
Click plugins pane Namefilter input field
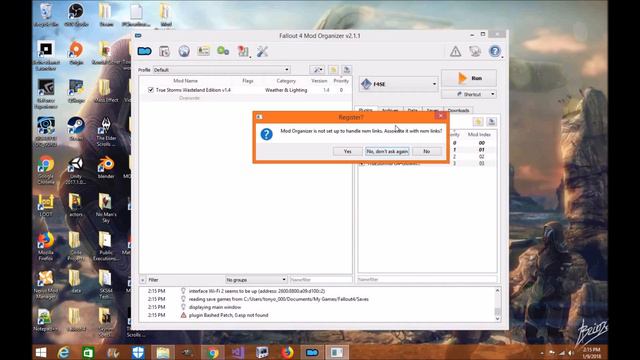click(x=427, y=280)
